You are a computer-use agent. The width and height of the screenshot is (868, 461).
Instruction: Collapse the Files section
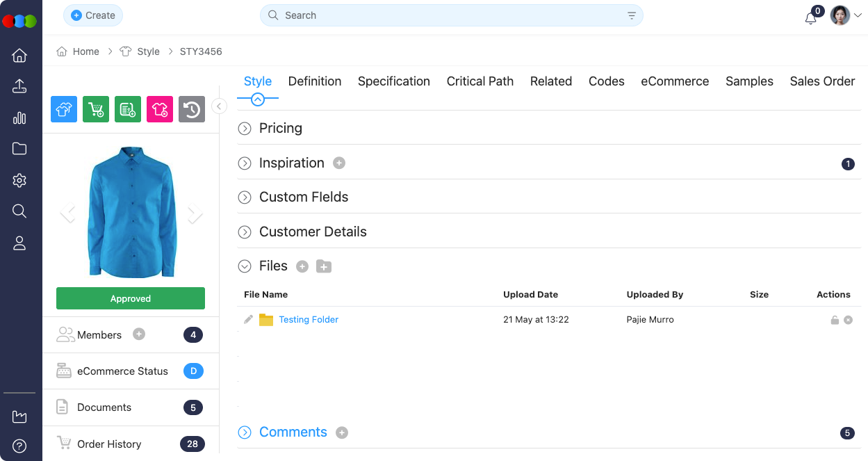(x=245, y=266)
